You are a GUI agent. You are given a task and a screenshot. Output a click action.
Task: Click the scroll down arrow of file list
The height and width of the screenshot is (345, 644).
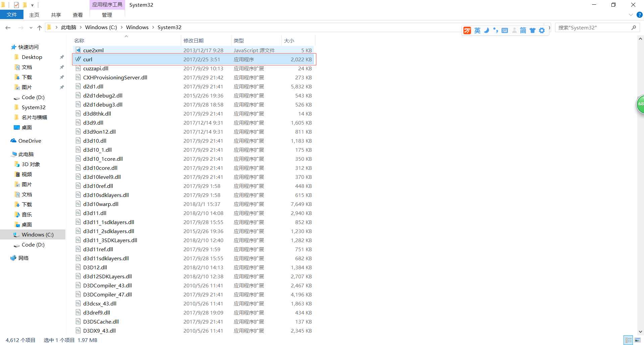click(x=640, y=331)
